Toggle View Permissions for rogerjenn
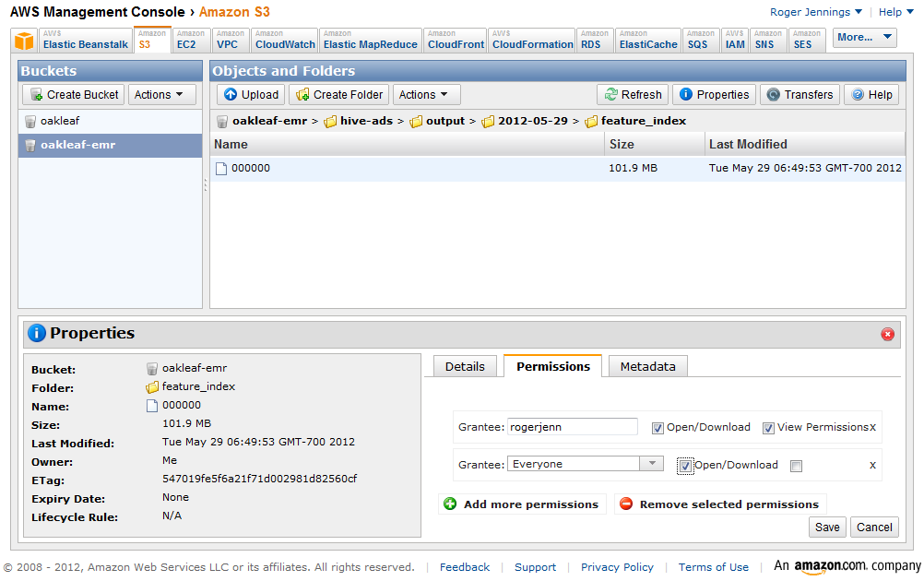Image resolution: width=924 pixels, height=581 pixels. 768,429
